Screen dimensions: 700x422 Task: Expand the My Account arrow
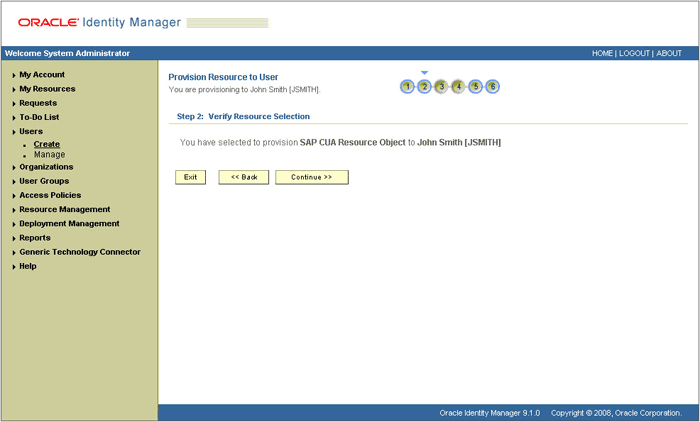14,75
